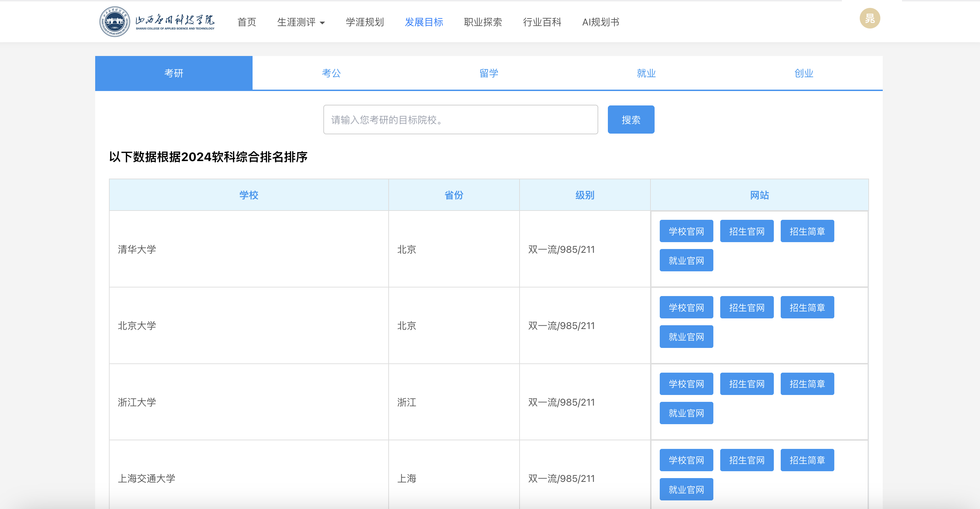Open 招生简章 for 北京大学
Image resolution: width=980 pixels, height=509 pixels.
coord(807,307)
